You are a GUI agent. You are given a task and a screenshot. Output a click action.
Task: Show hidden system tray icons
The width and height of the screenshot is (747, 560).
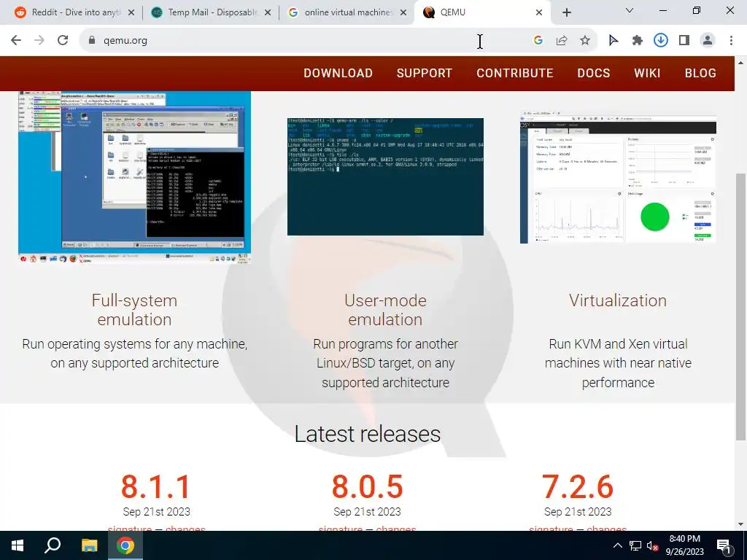point(617,545)
